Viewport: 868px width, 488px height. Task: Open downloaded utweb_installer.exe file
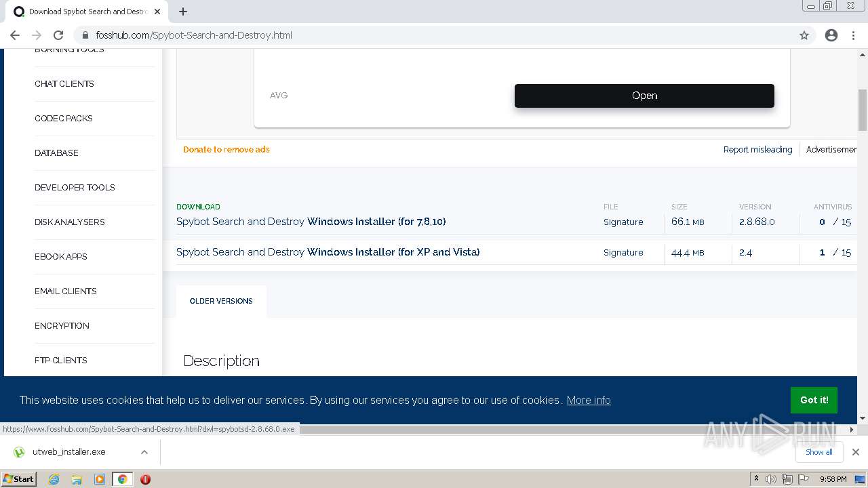coord(68,452)
